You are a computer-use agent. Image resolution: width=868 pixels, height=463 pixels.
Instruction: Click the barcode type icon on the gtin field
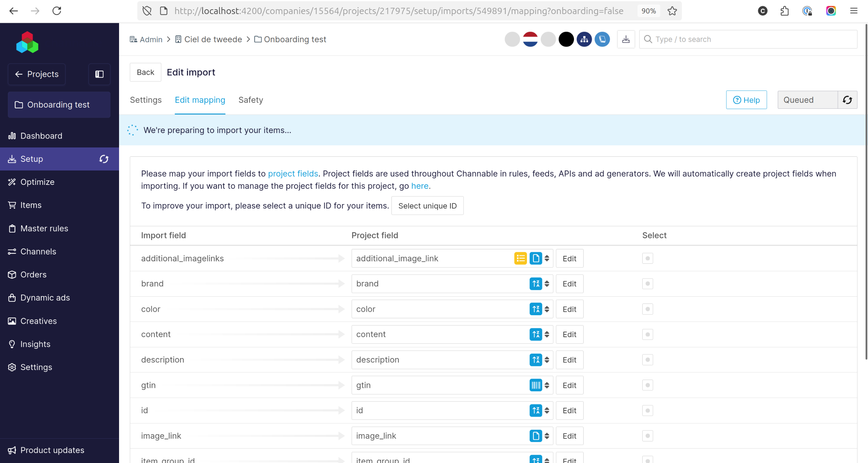(x=536, y=385)
